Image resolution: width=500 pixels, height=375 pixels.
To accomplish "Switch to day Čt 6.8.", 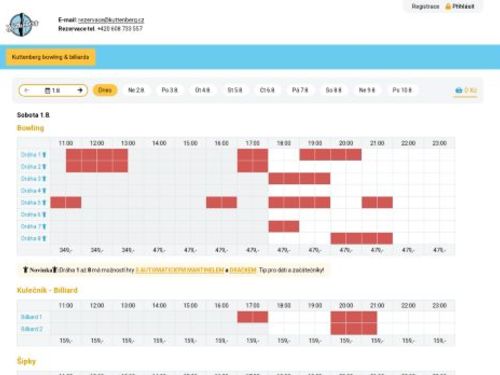I will point(267,90).
